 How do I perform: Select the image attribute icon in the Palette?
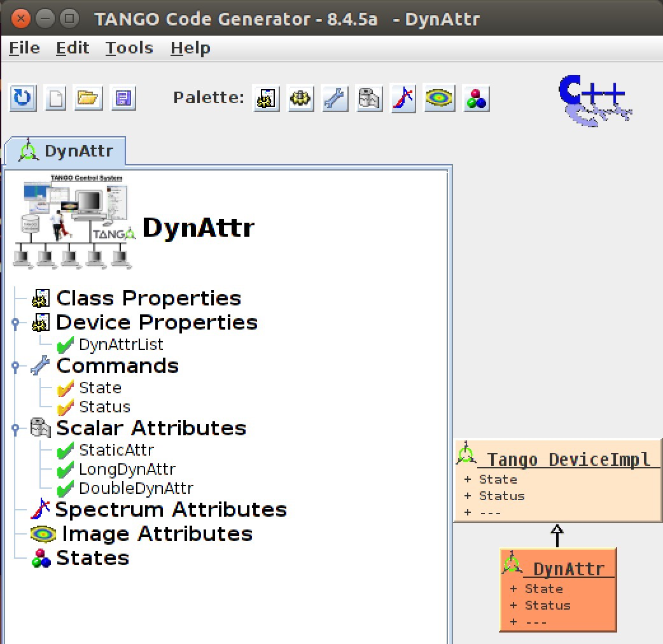(440, 99)
